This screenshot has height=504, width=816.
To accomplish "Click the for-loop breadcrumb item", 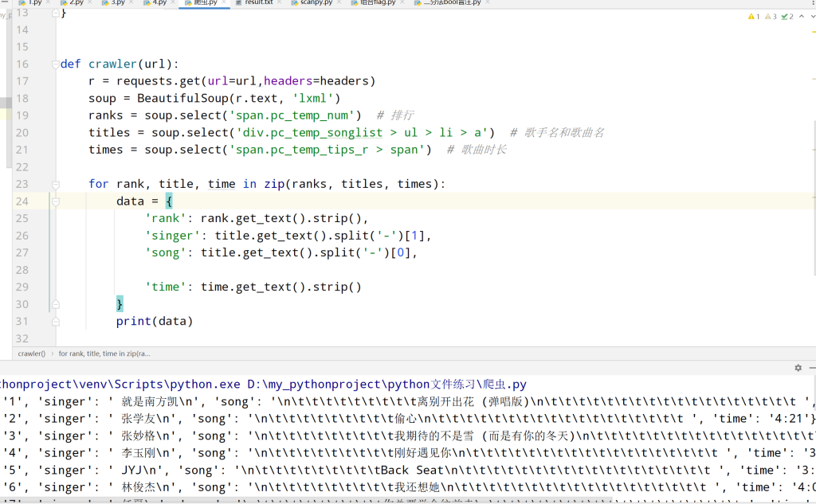I will [x=104, y=354].
